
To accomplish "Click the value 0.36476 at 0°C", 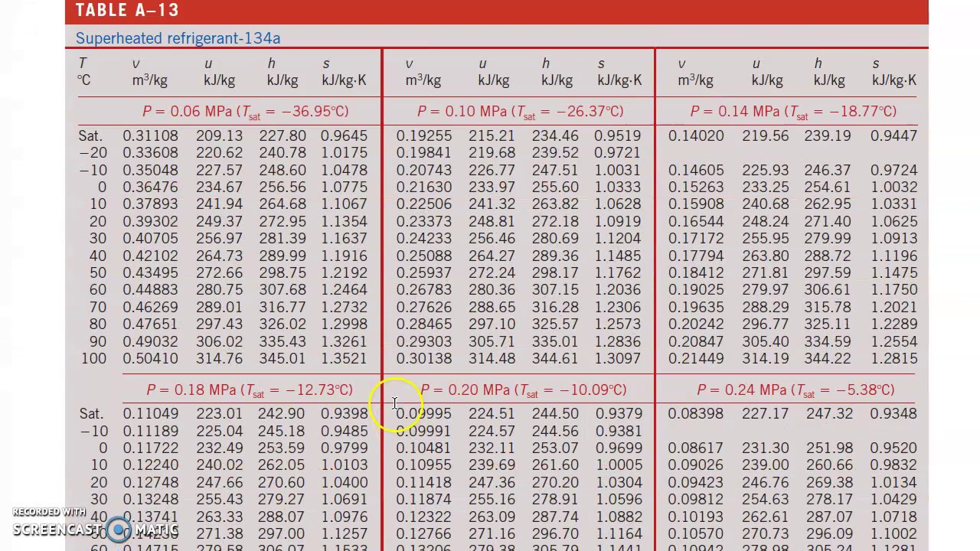I will point(150,187).
